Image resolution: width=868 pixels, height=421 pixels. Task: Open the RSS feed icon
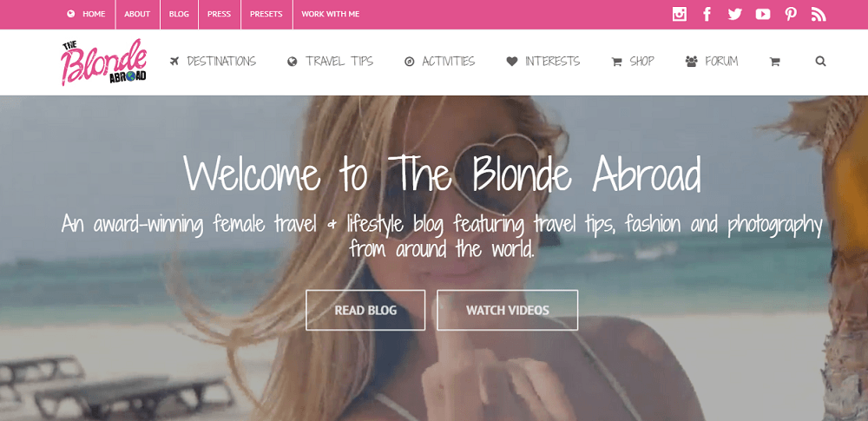tap(819, 15)
